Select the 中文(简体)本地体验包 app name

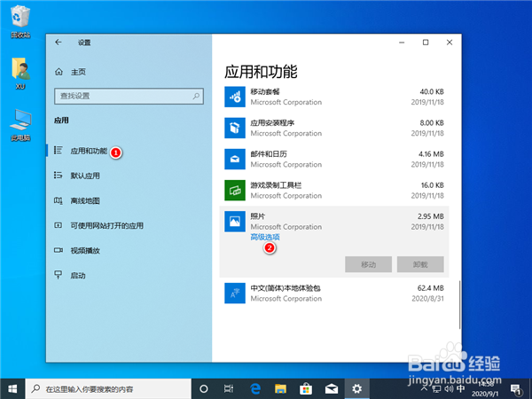(286, 288)
